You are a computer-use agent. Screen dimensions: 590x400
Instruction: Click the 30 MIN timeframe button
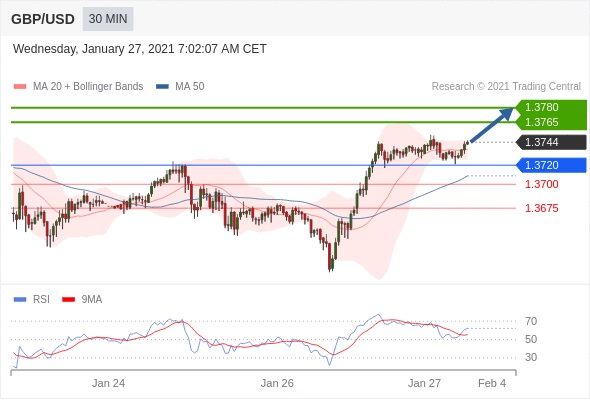pos(108,19)
